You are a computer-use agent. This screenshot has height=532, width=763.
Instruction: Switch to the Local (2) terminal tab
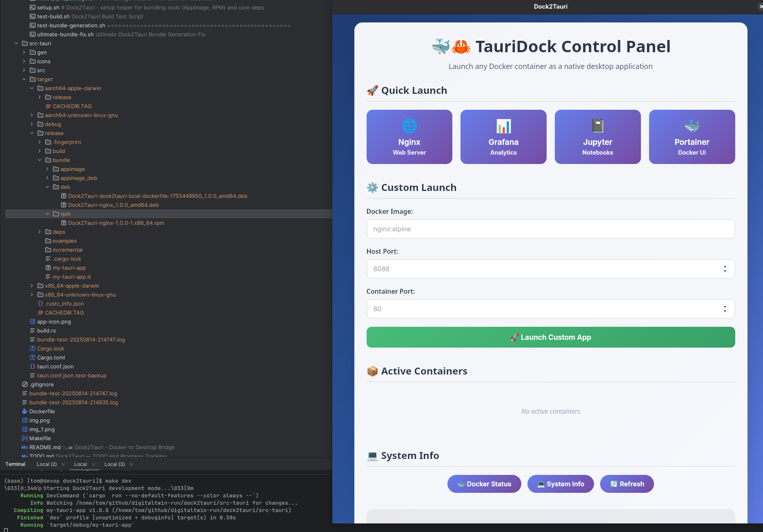pos(47,464)
